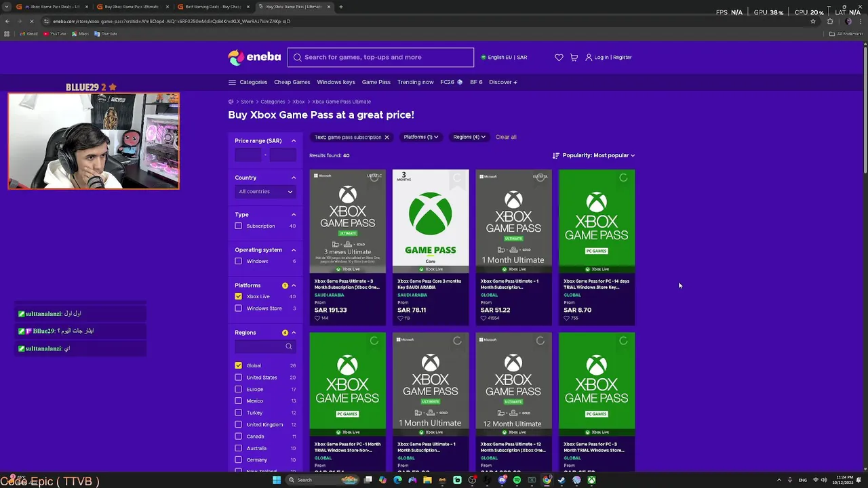Open Microsoft Edge from the taskbar
This screenshot has height=488, width=868.
(x=397, y=480)
